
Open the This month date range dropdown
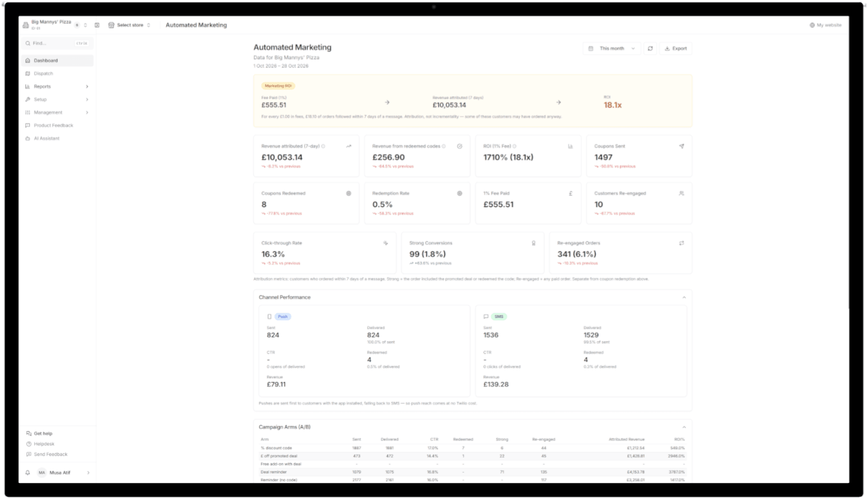tap(612, 49)
